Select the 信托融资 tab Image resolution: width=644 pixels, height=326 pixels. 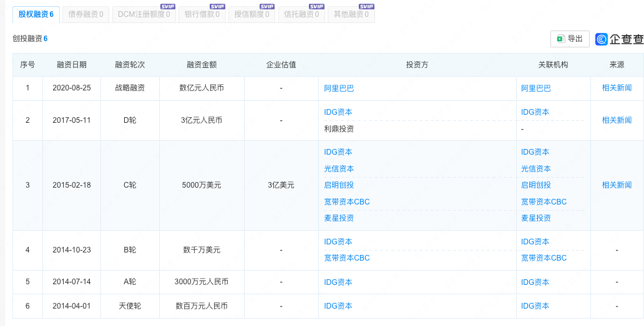click(x=301, y=14)
